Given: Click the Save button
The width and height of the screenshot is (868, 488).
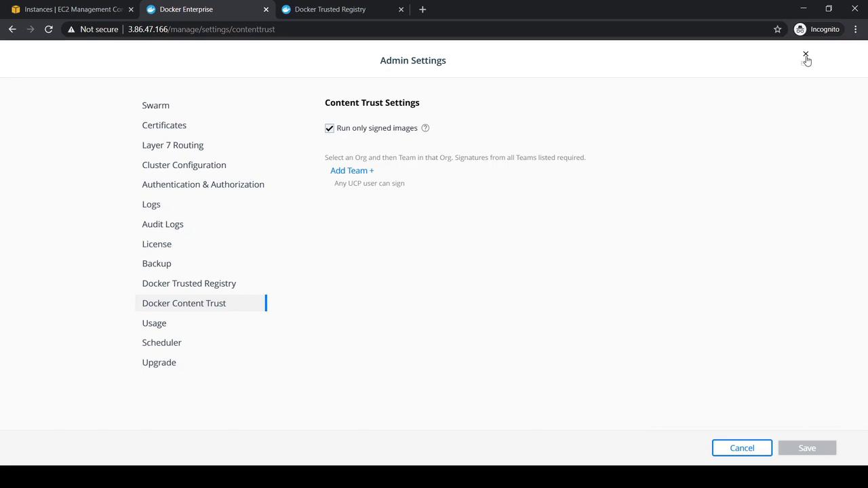Looking at the screenshot, I should coord(807,448).
